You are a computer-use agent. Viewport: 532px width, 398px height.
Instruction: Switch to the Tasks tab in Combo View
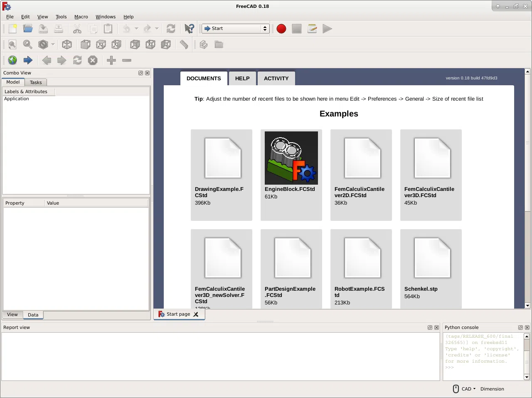36,82
